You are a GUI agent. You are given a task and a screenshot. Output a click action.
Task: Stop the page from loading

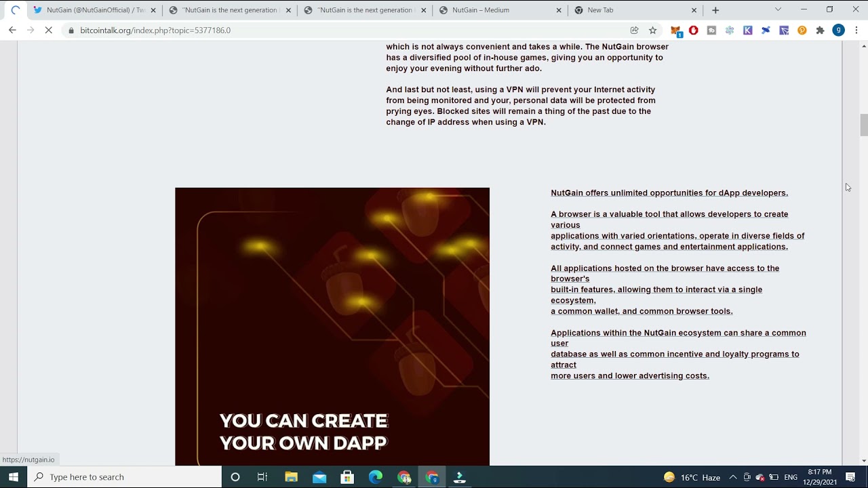[x=48, y=30]
